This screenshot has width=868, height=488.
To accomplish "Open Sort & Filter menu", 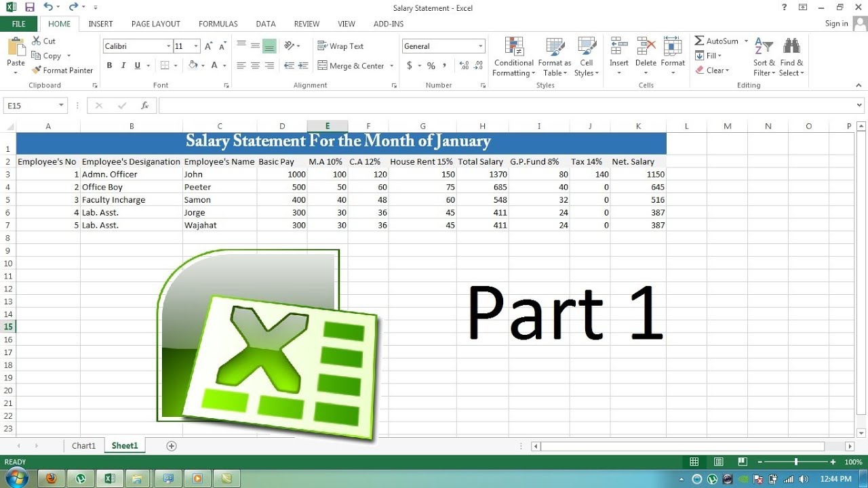I will point(764,57).
